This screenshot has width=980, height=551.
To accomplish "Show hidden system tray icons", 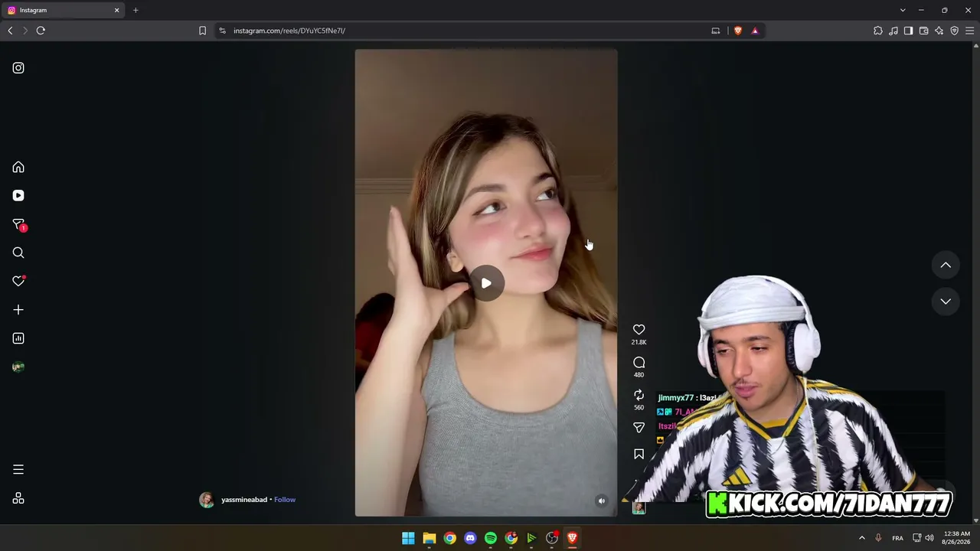I will [x=862, y=538].
